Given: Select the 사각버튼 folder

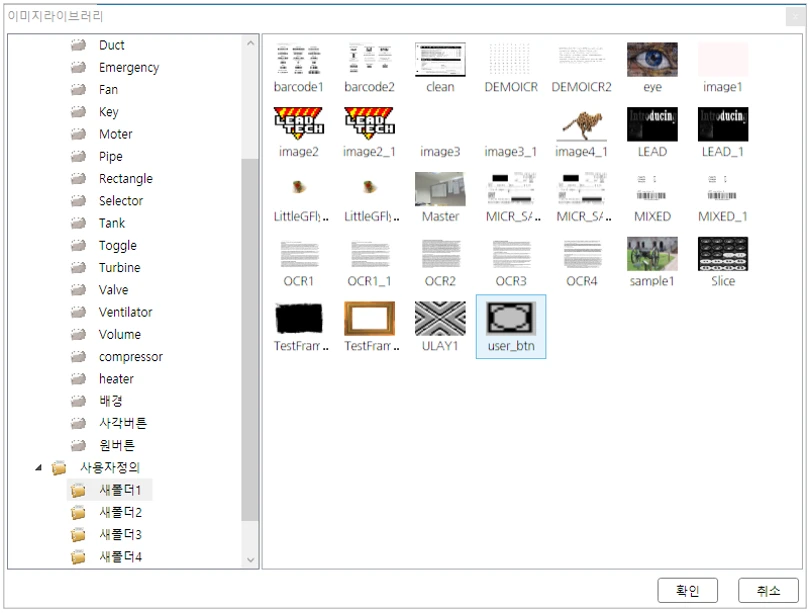Looking at the screenshot, I should pyautogui.click(x=123, y=423).
